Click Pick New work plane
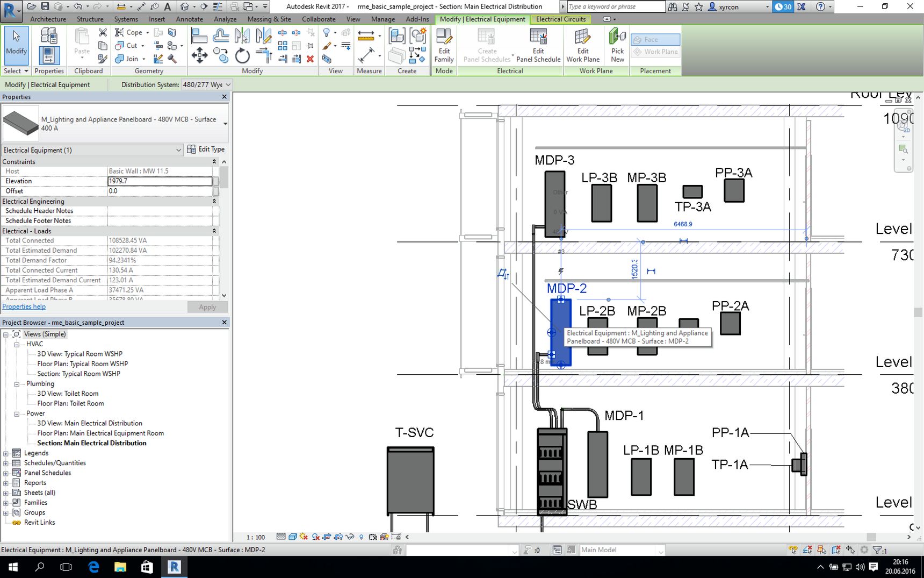The height and width of the screenshot is (578, 924). [617, 45]
